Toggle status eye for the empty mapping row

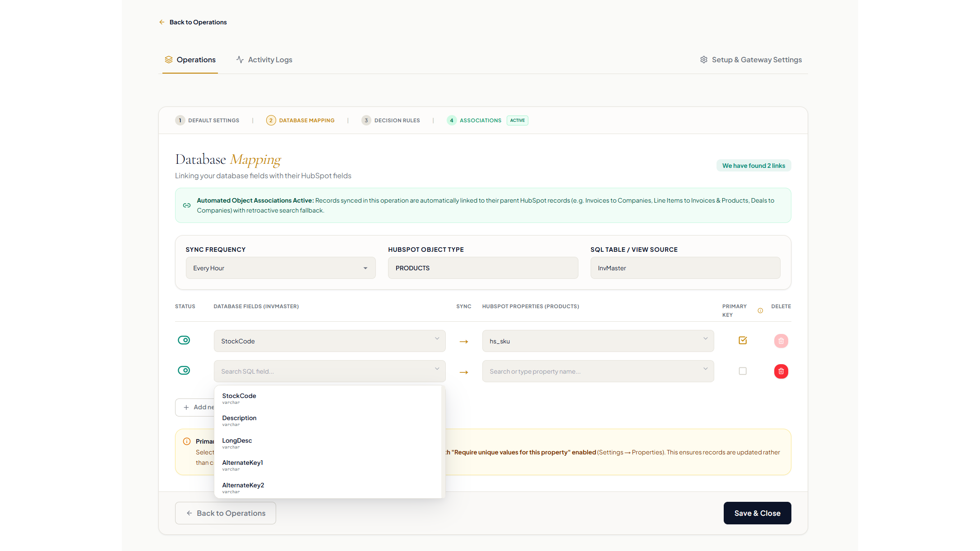click(184, 370)
